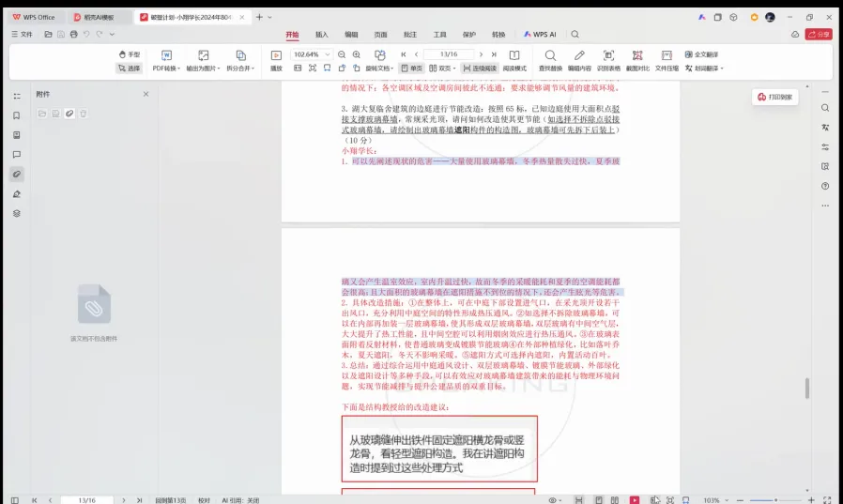843x504 pixels.
Task: Adjust the status bar zoom slider
Action: tap(775, 500)
